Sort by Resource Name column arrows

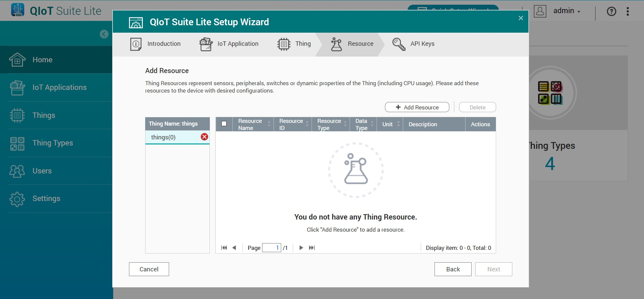coord(269,124)
